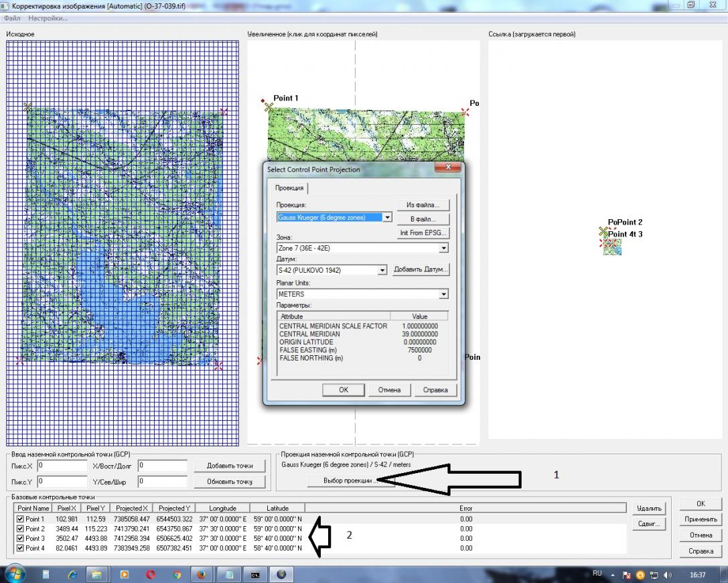This screenshot has height=583, width=728.
Task: Open Windows Explorer folder icon in taskbar
Action: (x=96, y=574)
